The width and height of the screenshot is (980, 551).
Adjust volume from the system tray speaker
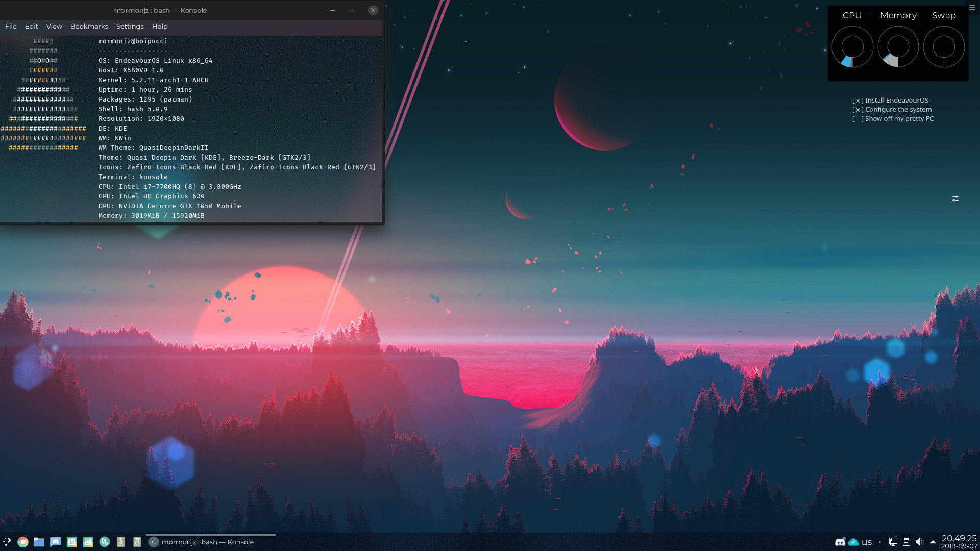pos(920,542)
